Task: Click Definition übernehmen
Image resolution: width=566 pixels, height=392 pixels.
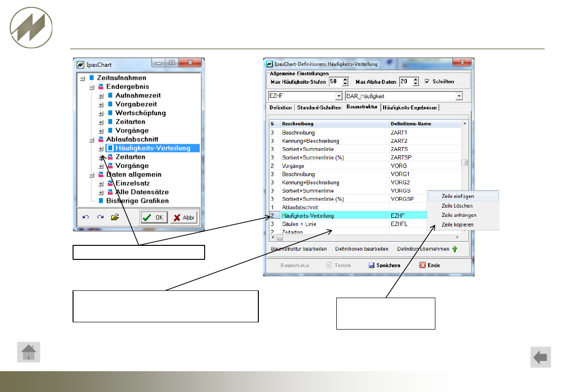Action: pyautogui.click(x=423, y=249)
